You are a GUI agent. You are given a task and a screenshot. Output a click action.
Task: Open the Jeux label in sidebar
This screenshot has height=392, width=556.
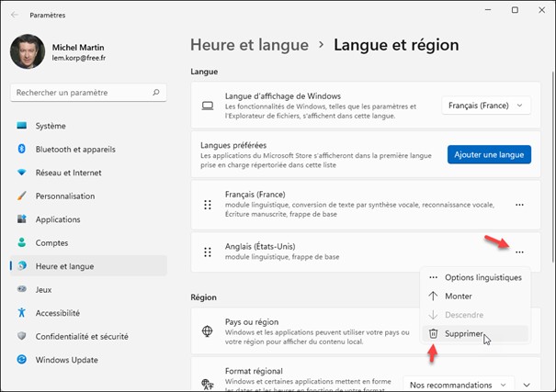(x=43, y=289)
